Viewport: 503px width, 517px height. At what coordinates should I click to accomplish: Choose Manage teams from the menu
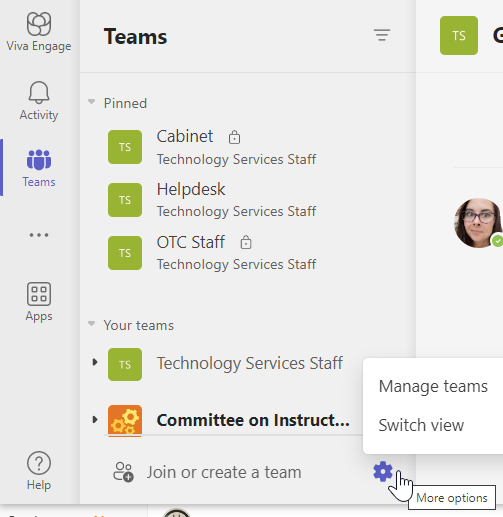[x=433, y=386]
